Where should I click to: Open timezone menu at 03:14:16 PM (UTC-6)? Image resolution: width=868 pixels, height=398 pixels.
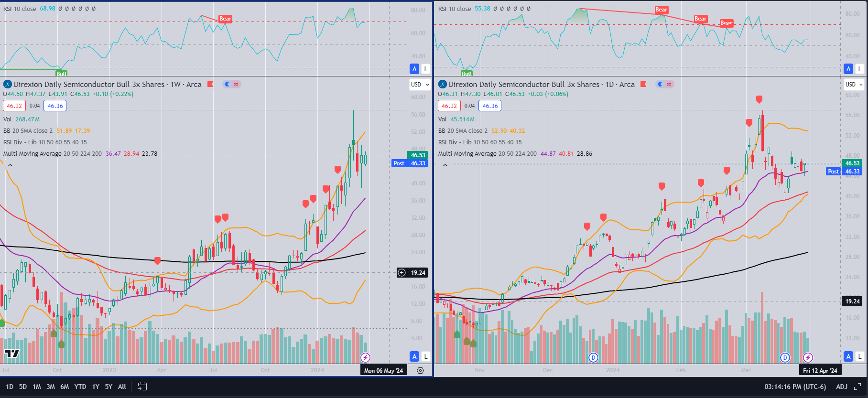tap(795, 387)
